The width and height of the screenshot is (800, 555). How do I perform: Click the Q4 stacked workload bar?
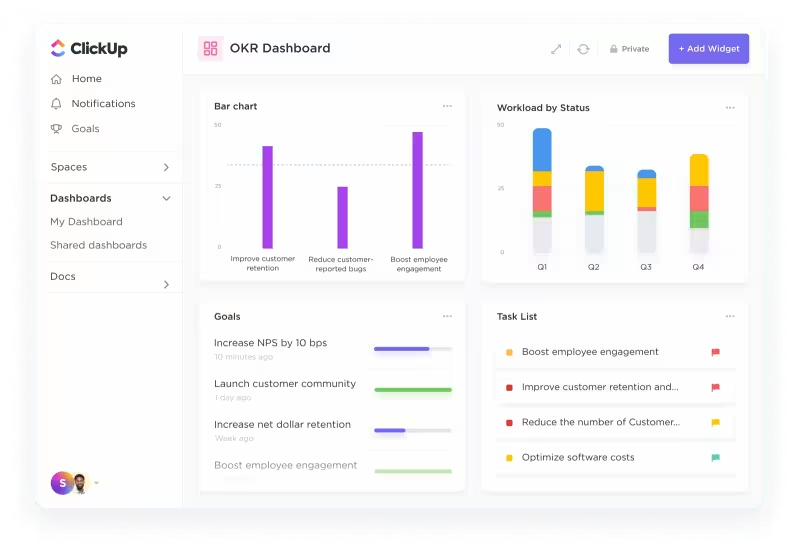(699, 204)
